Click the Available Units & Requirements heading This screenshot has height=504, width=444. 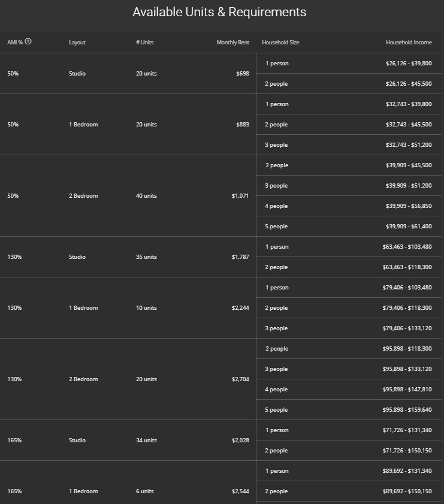tap(219, 12)
